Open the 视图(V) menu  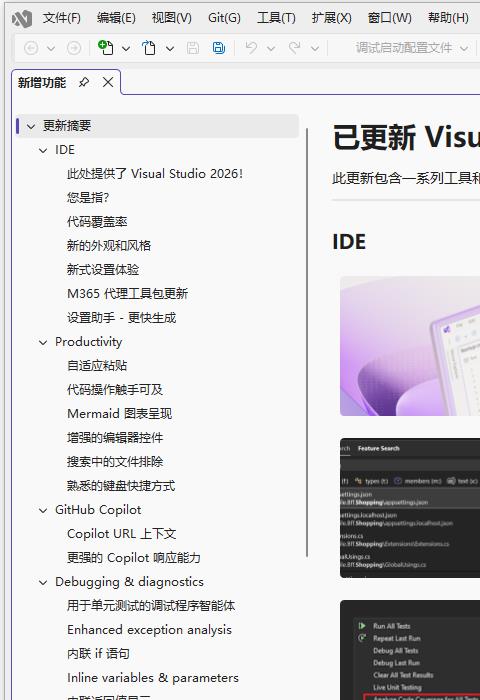(x=171, y=18)
